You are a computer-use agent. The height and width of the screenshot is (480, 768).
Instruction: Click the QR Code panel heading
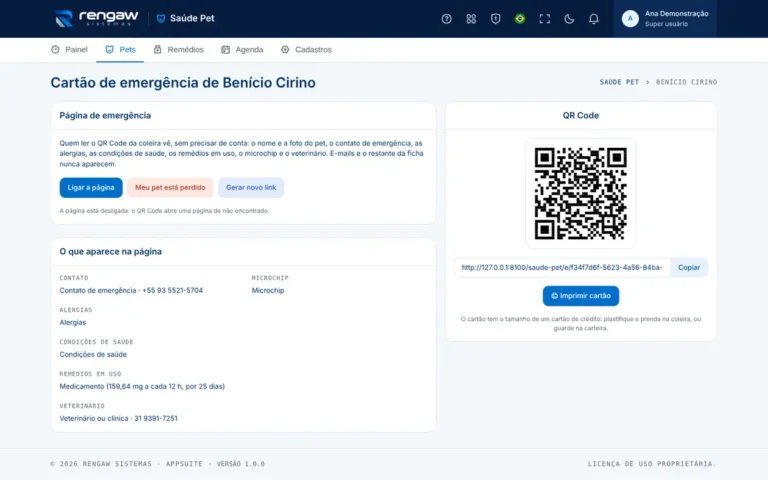(x=580, y=116)
